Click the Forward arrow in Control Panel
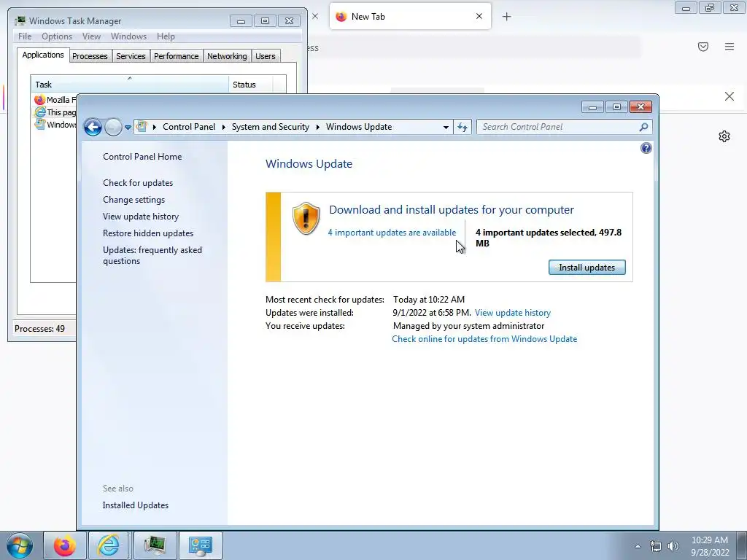The width and height of the screenshot is (747, 560). pos(113,127)
